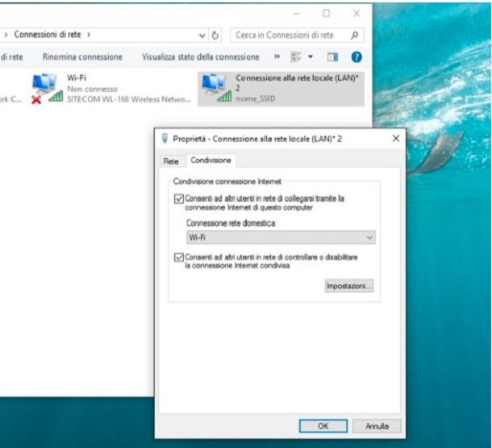Close the Proprietà dialog

[x=396, y=139]
